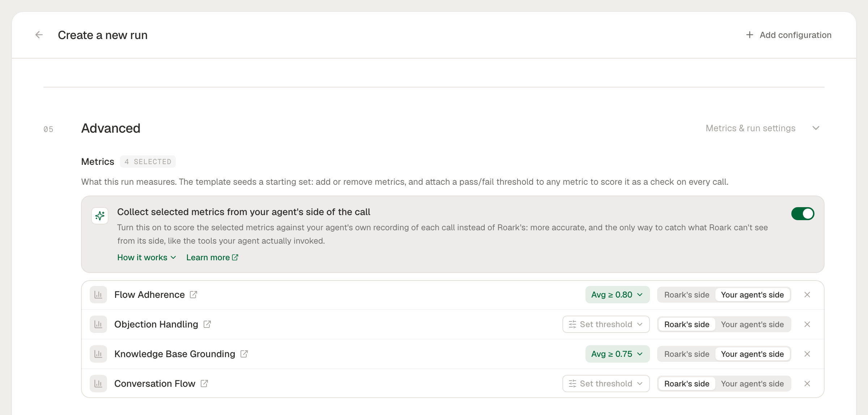Open Set threshold dropdown for Conversation Flow
868x415 pixels.
coord(606,384)
